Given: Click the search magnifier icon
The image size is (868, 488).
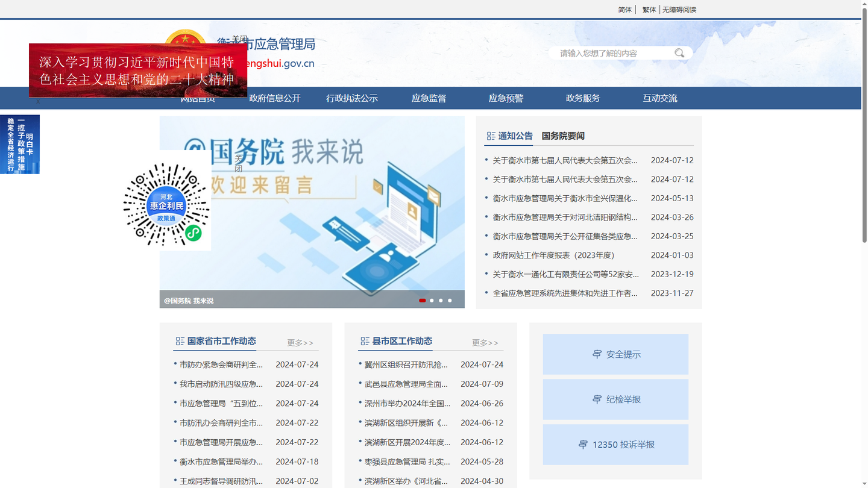Looking at the screenshot, I should [x=679, y=53].
